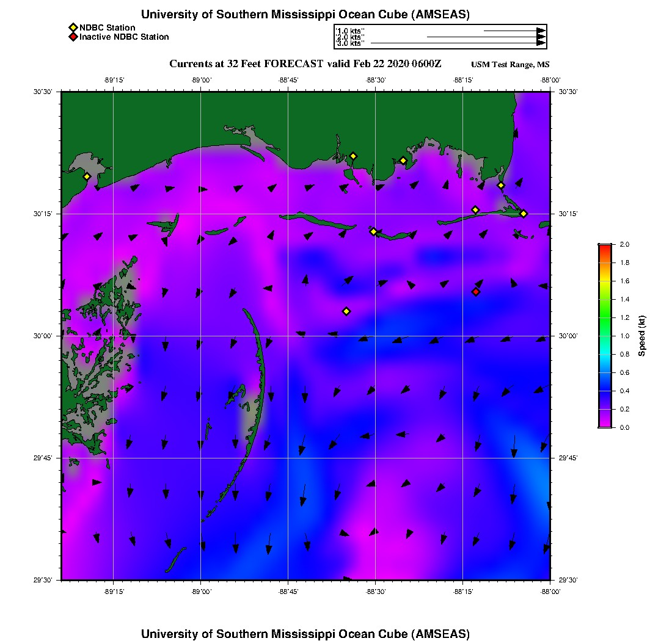
Task: Select the red inactive station marker on map
Action: (x=476, y=292)
